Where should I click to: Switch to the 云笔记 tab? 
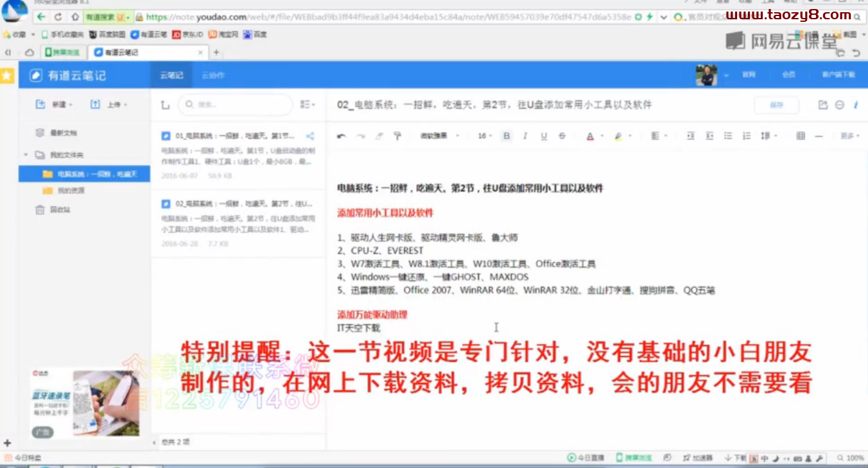click(x=171, y=75)
